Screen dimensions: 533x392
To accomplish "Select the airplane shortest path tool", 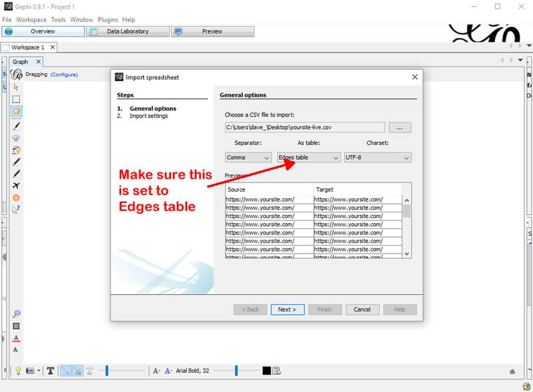I will click(x=16, y=185).
